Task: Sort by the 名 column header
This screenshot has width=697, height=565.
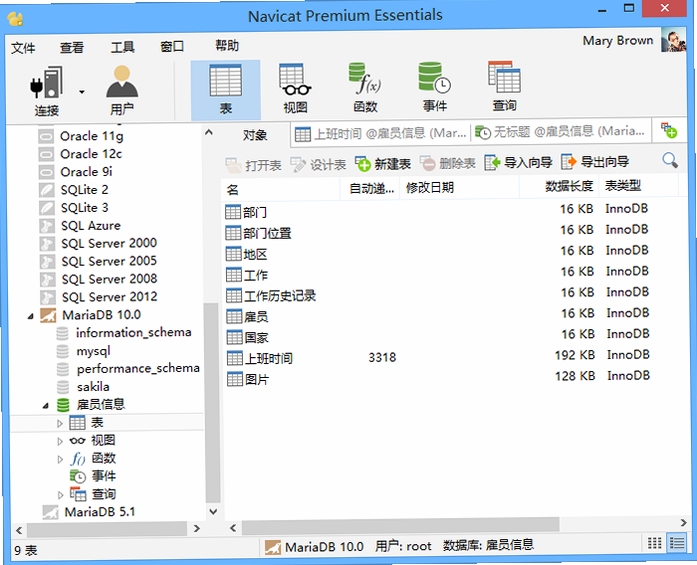Action: point(280,190)
